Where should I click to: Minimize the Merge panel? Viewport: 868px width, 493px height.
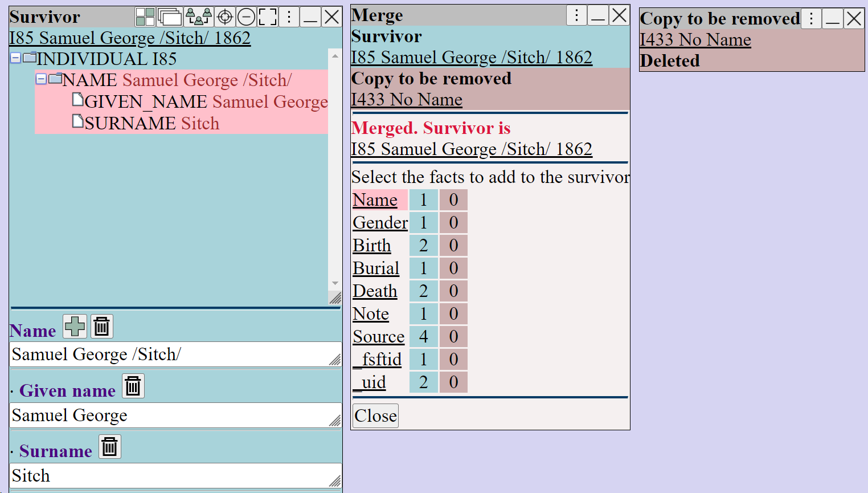(598, 15)
